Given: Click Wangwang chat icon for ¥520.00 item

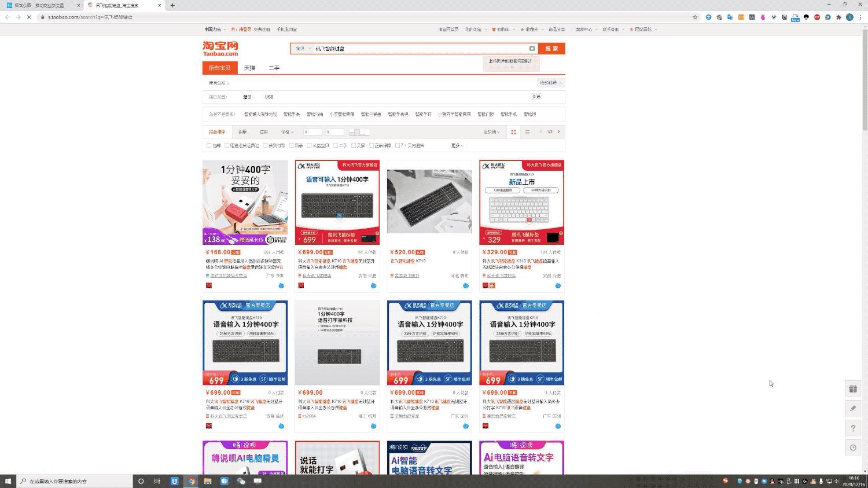Looking at the screenshot, I should (466, 285).
